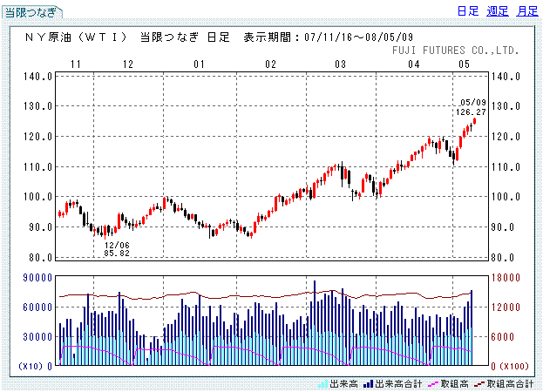This screenshot has height=392, width=543.
Task: Click the 出来高合計 legend navy bar icon
Action: pyautogui.click(x=369, y=383)
